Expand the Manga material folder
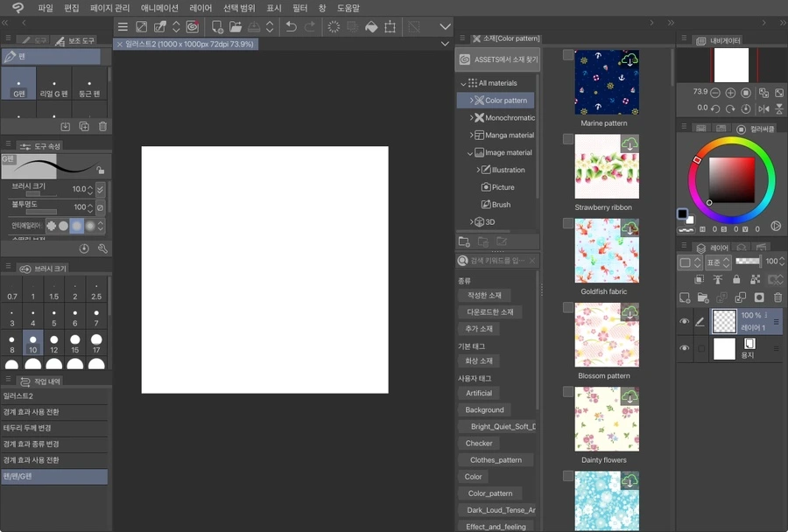Viewport: 788px width, 532px height. click(471, 135)
